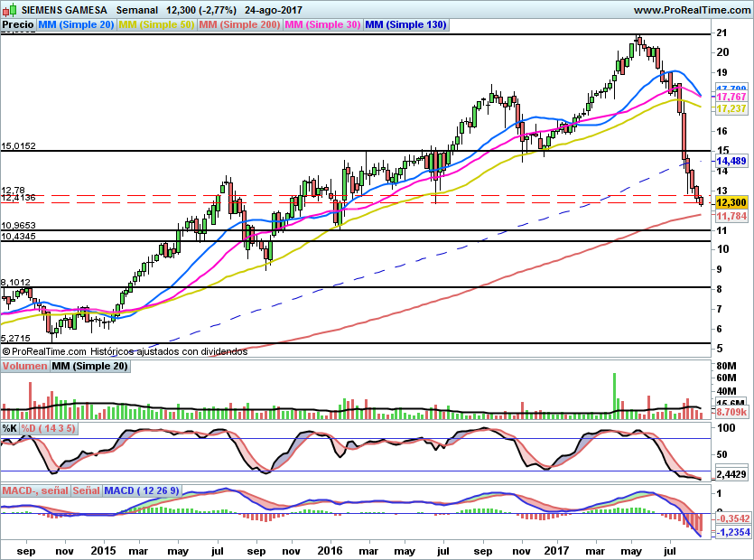Select the MM (Simple 200) indicator label
The height and width of the screenshot is (560, 754).
(x=239, y=25)
